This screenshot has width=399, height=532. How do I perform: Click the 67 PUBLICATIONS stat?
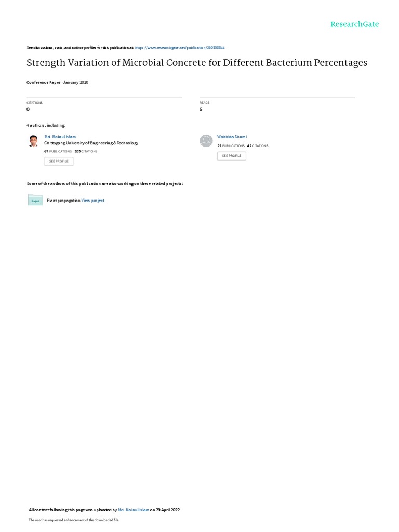click(x=58, y=151)
